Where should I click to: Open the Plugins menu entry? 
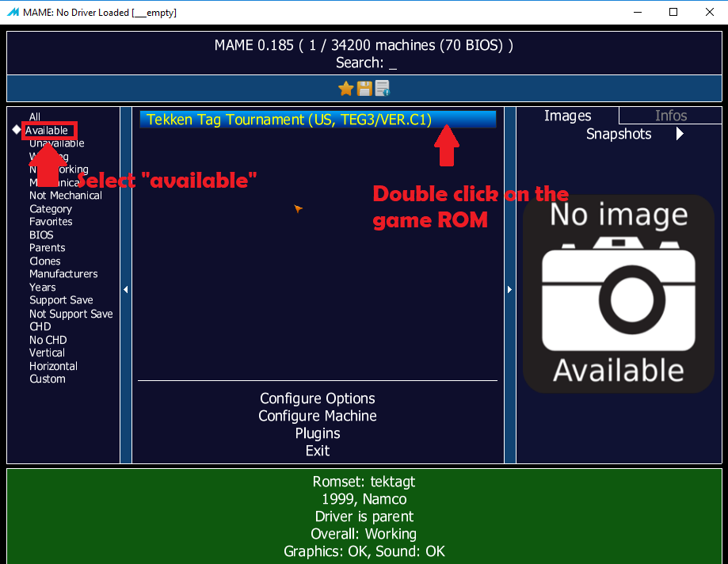[317, 433]
